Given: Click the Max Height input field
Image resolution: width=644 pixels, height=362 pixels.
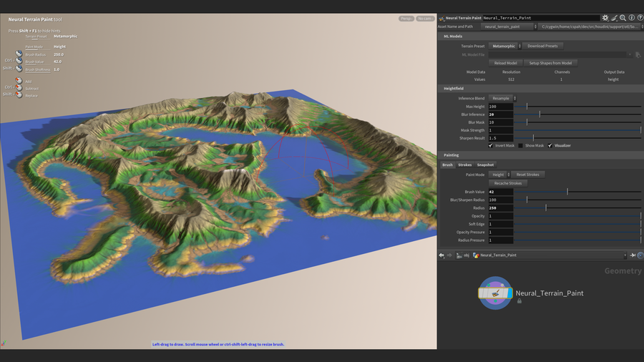Looking at the screenshot, I should 501,107.
